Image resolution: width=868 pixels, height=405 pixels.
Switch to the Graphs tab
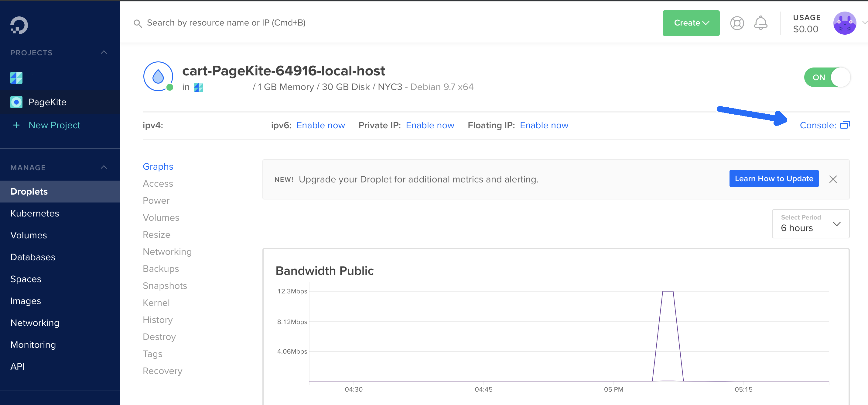click(158, 167)
